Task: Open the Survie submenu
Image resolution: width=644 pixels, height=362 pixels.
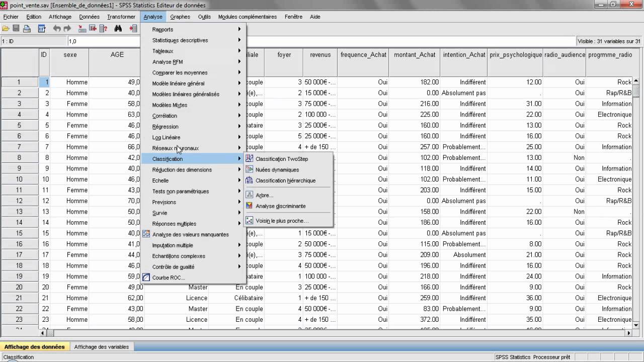Action: pyautogui.click(x=193, y=213)
